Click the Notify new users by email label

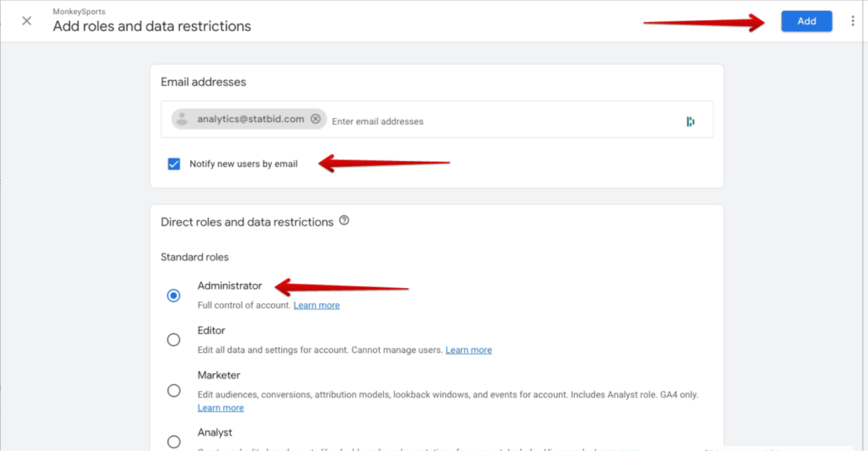(243, 164)
